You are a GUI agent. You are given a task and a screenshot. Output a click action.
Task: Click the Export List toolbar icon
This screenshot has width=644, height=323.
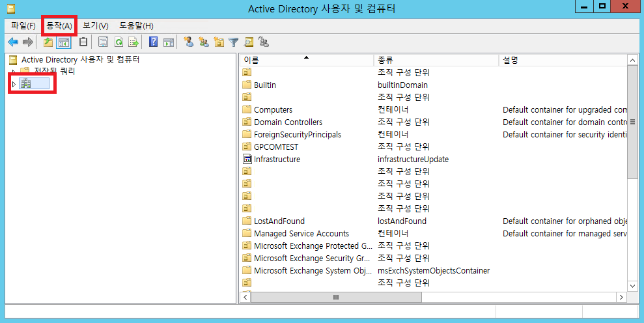tap(134, 42)
